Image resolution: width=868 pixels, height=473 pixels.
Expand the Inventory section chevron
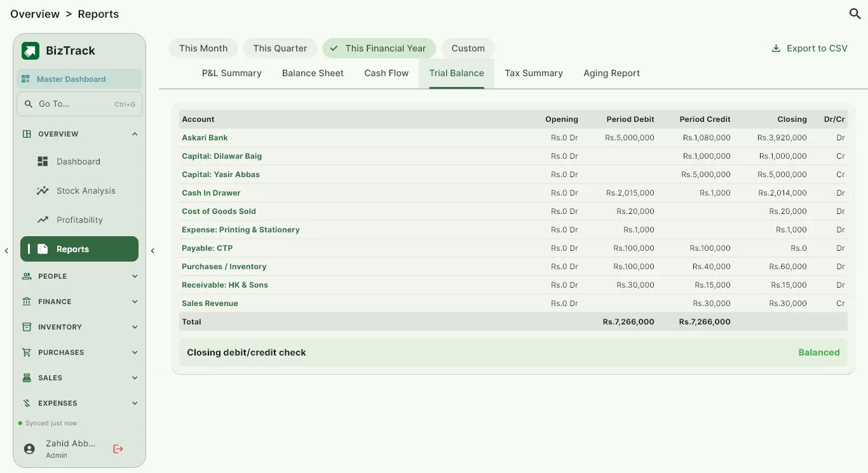(135, 327)
